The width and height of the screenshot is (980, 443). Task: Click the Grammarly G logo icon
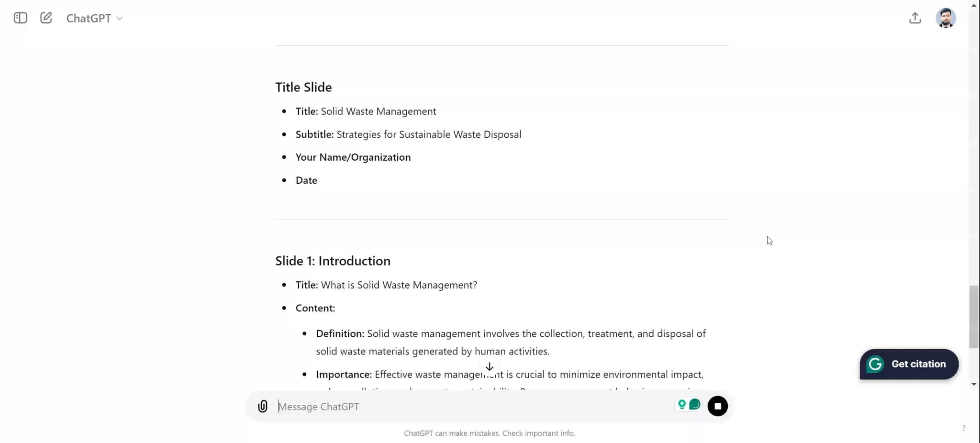pyautogui.click(x=875, y=364)
